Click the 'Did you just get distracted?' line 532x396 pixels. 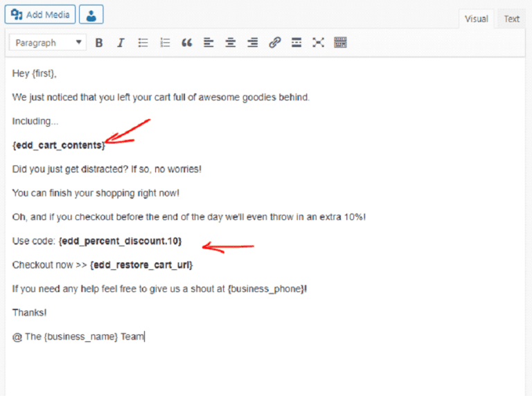107,169
